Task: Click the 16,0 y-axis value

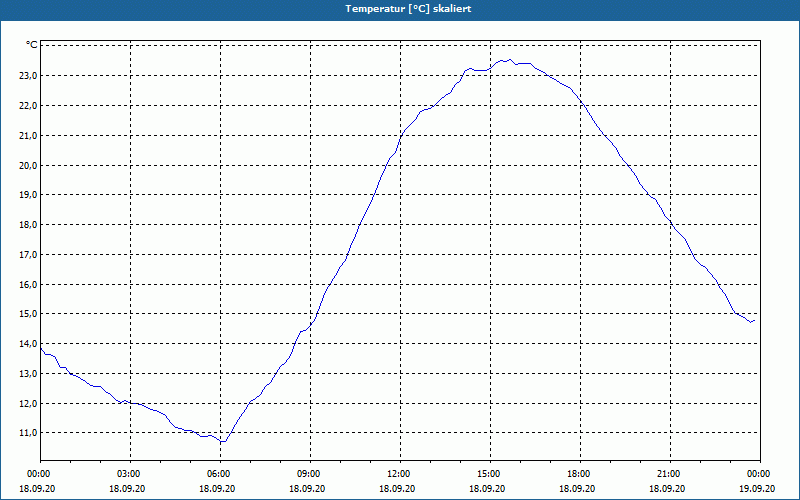Action: click(x=28, y=284)
